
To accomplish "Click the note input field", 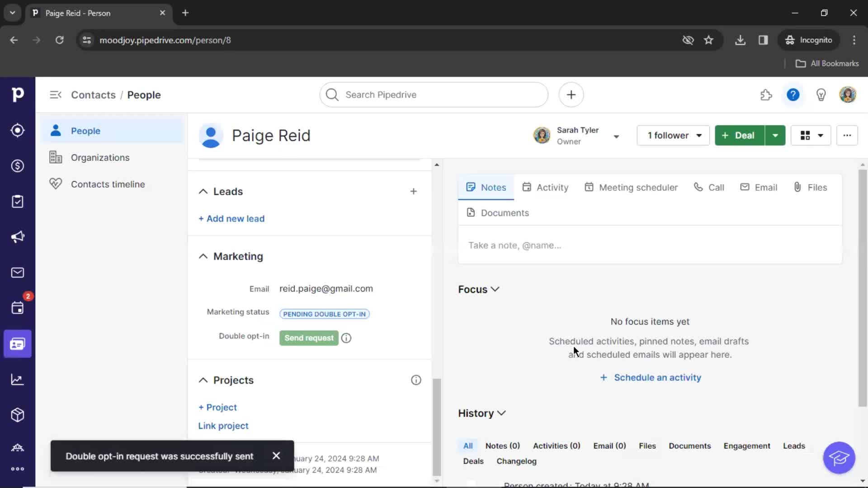I will (x=649, y=245).
